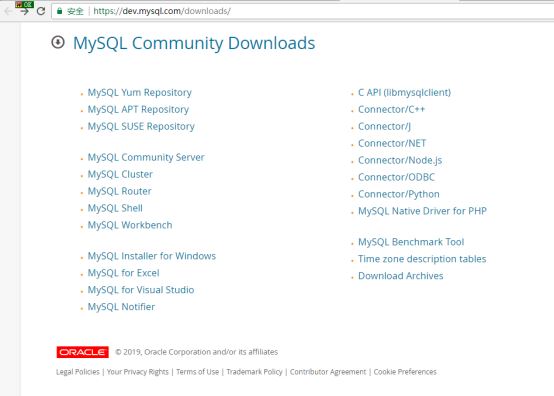Screen dimensions: 554x396
Task: Open MySQL for Excel link
Action: [123, 273]
